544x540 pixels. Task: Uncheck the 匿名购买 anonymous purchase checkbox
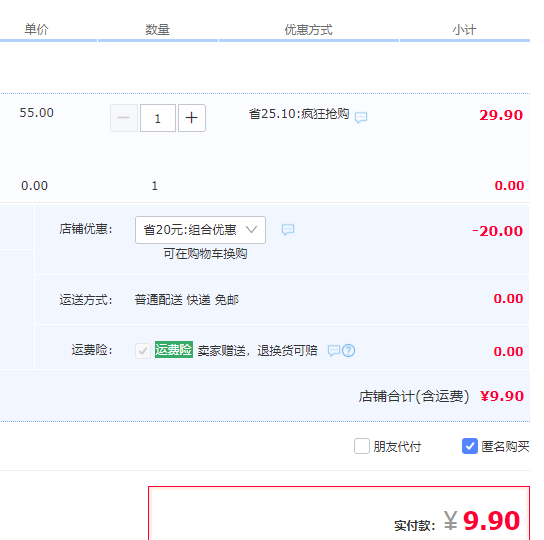[470, 446]
